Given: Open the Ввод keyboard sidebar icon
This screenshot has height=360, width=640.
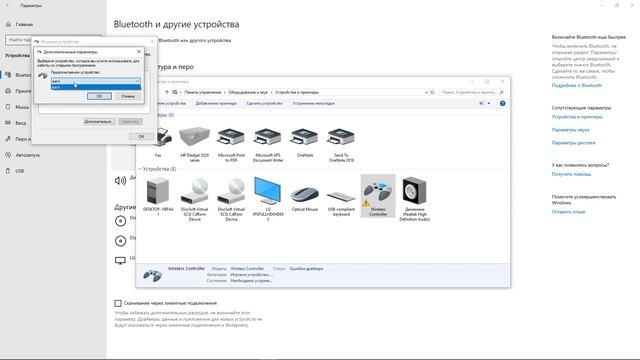Looking at the screenshot, I should (x=8, y=123).
